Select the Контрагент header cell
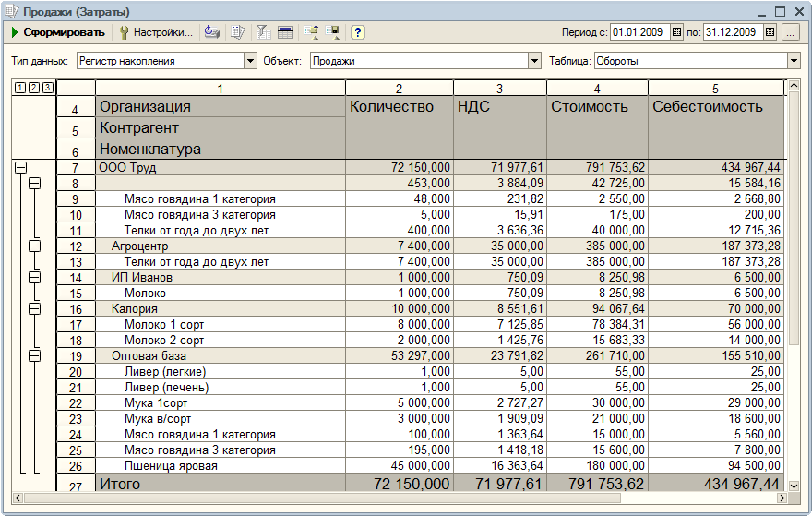The image size is (812, 516). (221, 127)
